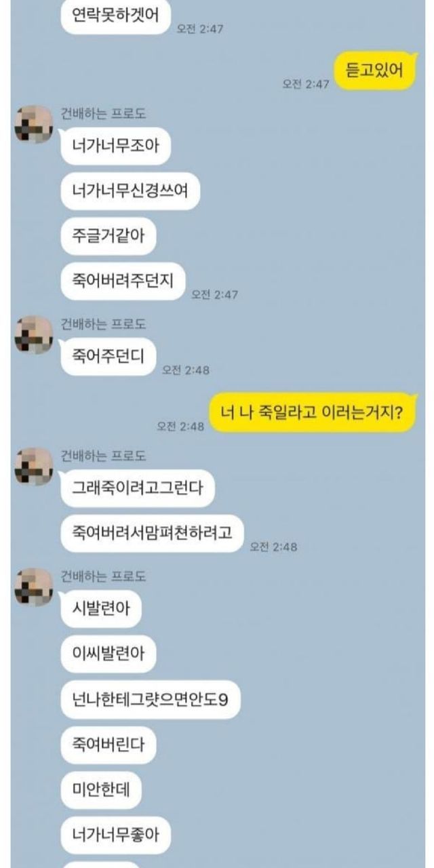Select the '미안한데' message bubble
The width and height of the screenshot is (434, 868).
click(101, 789)
